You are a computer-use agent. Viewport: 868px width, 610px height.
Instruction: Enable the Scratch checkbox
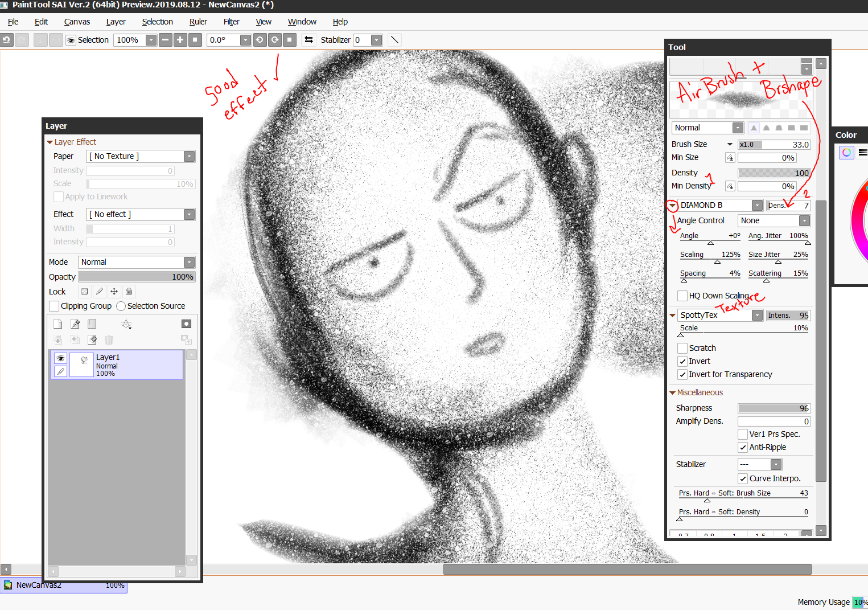(682, 348)
